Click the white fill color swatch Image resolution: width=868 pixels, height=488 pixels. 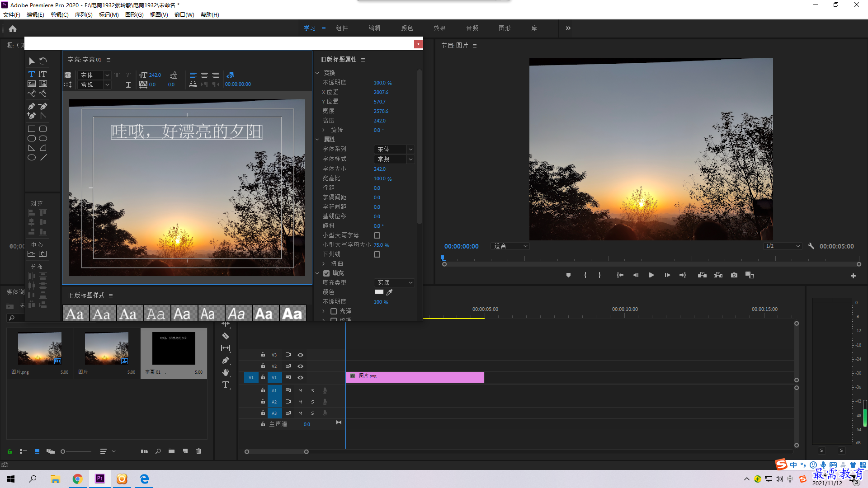point(379,292)
